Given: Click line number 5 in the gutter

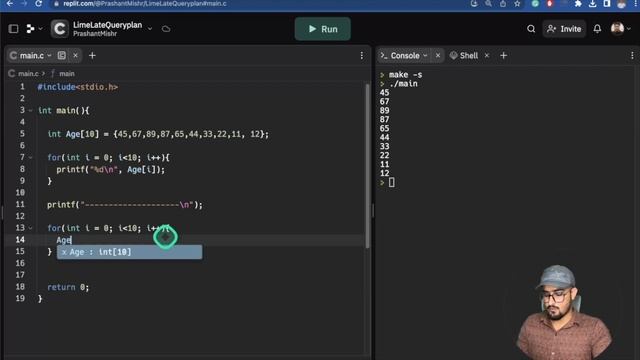Looking at the screenshot, I should click(22, 134).
